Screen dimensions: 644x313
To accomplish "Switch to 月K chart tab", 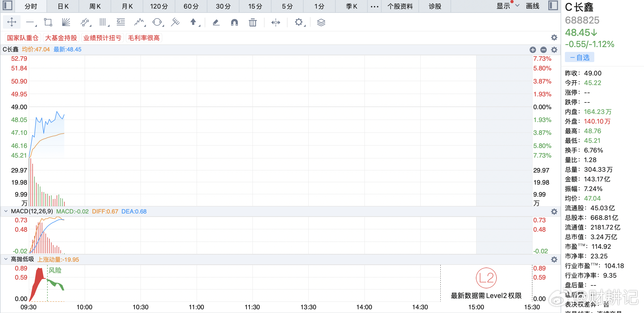I will tap(127, 6).
